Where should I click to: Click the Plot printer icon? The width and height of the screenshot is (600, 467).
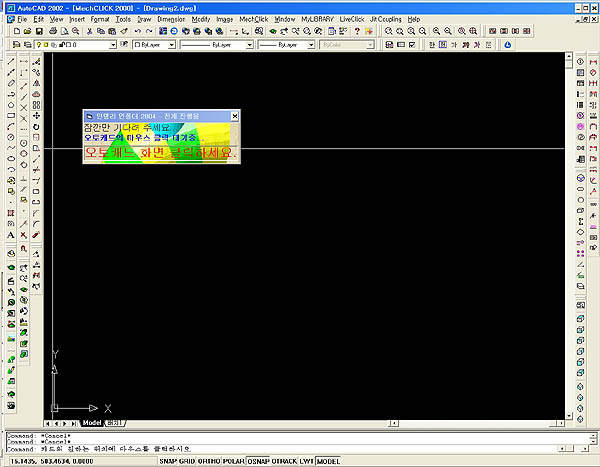click(x=53, y=31)
